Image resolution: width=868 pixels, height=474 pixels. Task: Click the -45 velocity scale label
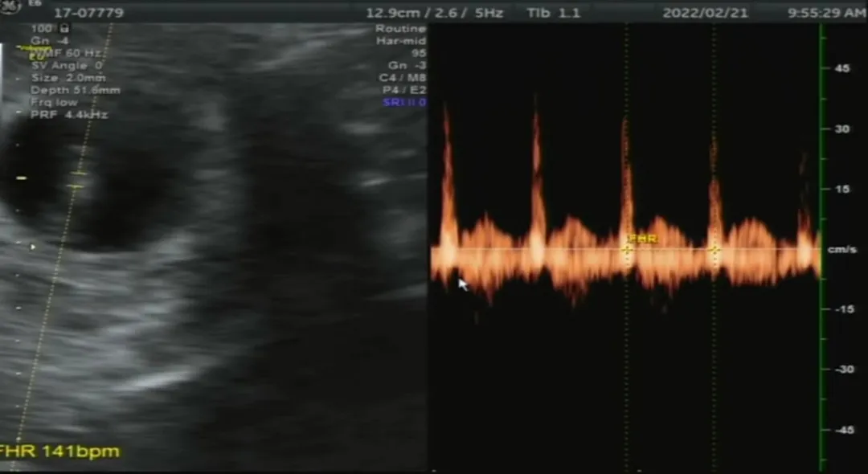844,430
